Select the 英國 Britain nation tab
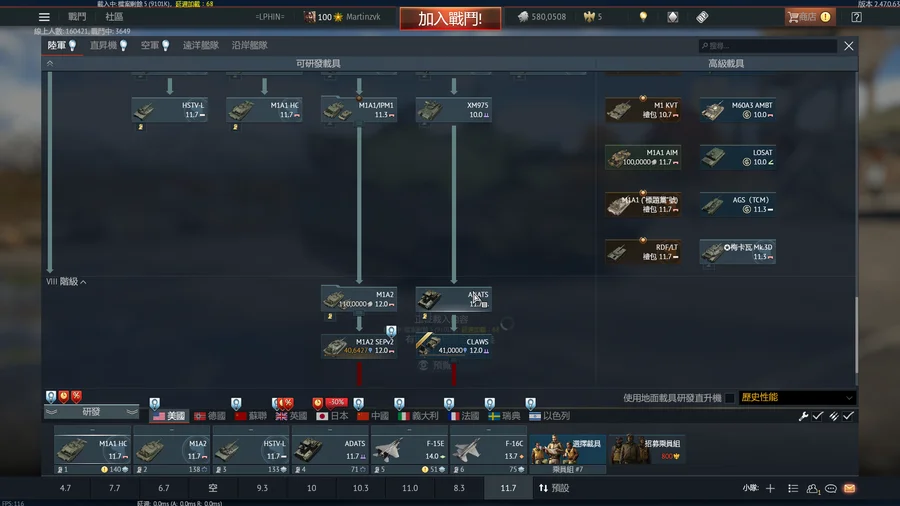This screenshot has width=900, height=506. tap(292, 416)
